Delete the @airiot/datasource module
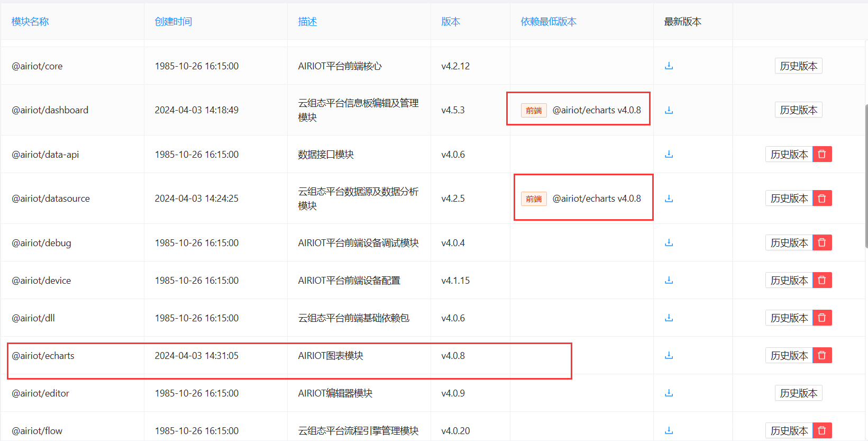Screen dimensions: 868x441 (822, 198)
